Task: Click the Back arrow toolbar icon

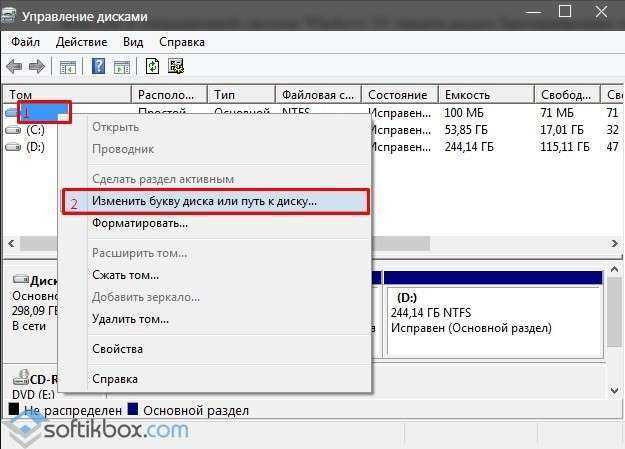Action: coord(14,67)
